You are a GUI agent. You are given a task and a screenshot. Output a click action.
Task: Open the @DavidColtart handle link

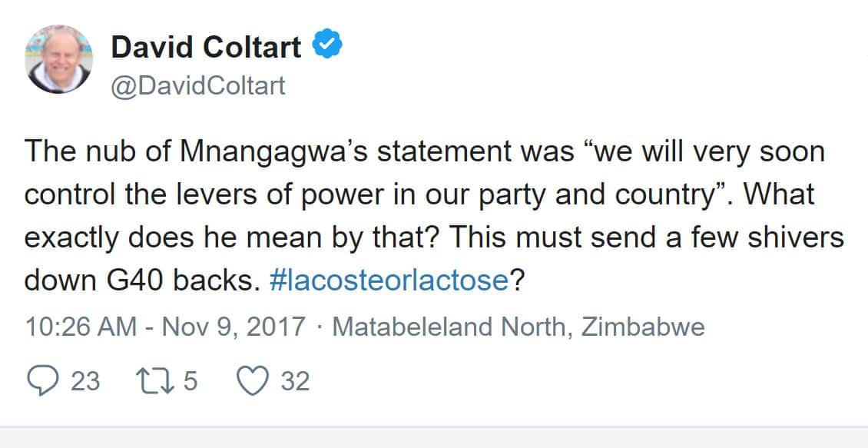click(x=198, y=85)
